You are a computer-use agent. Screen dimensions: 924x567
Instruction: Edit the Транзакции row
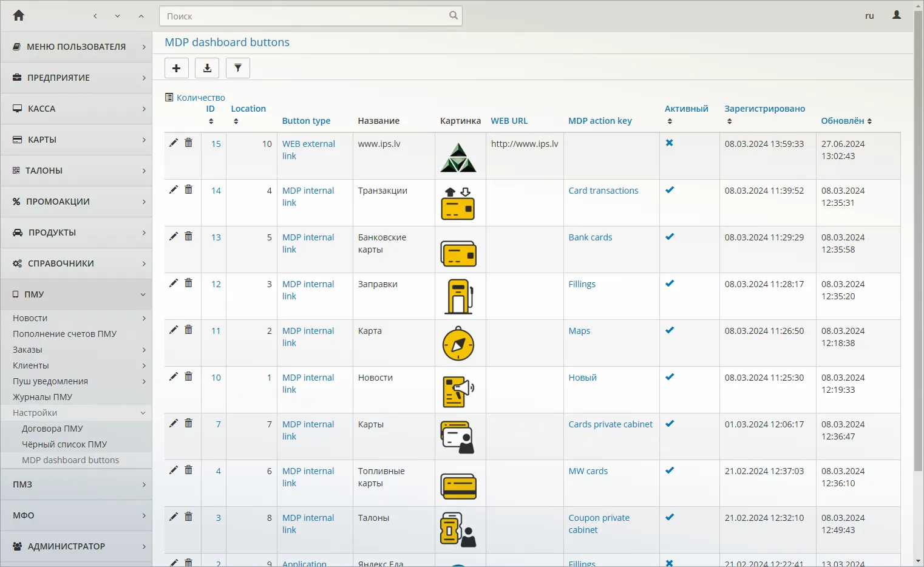point(174,189)
